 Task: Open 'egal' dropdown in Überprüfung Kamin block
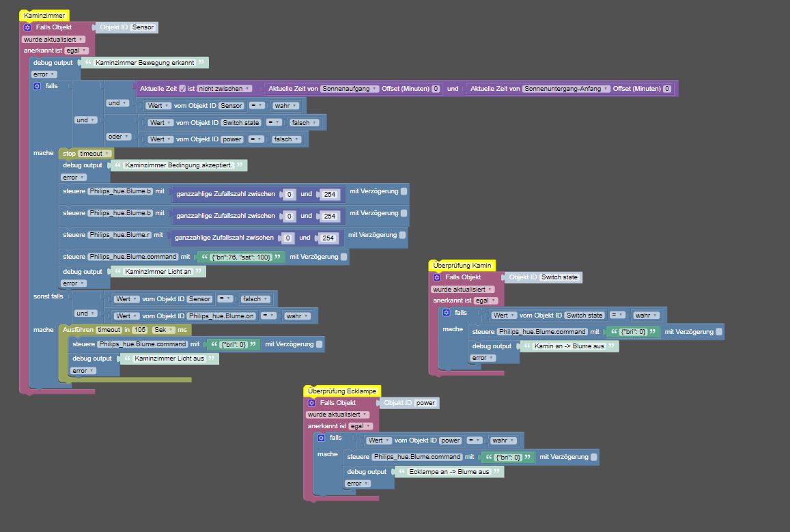tap(485, 300)
